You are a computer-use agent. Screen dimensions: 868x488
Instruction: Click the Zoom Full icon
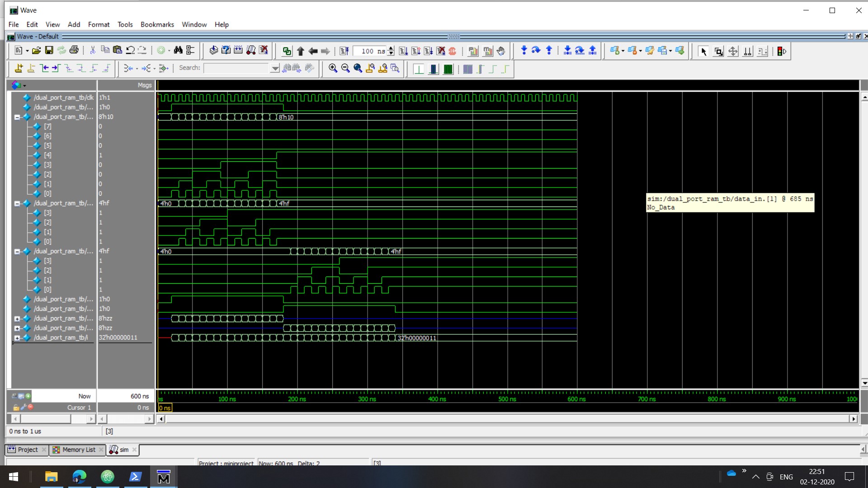(x=358, y=68)
